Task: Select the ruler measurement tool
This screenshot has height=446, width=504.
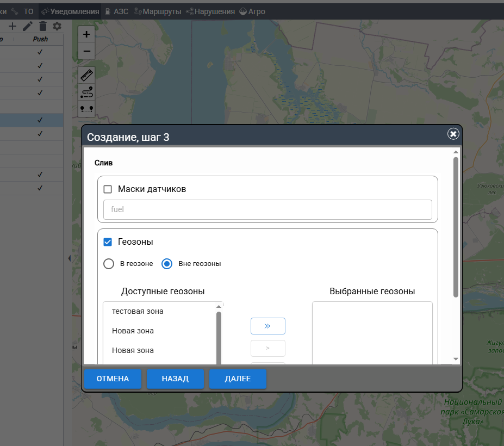Action: click(86, 75)
